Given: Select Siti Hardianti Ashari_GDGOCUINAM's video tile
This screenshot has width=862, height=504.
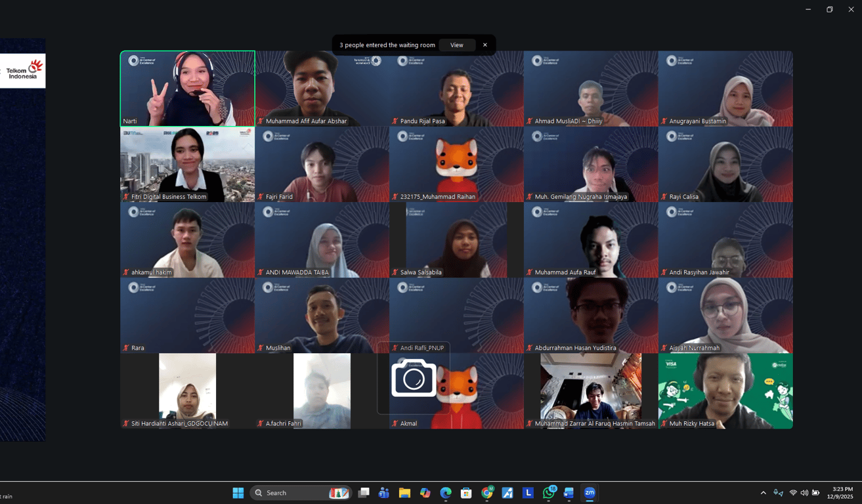Looking at the screenshot, I should (187, 391).
